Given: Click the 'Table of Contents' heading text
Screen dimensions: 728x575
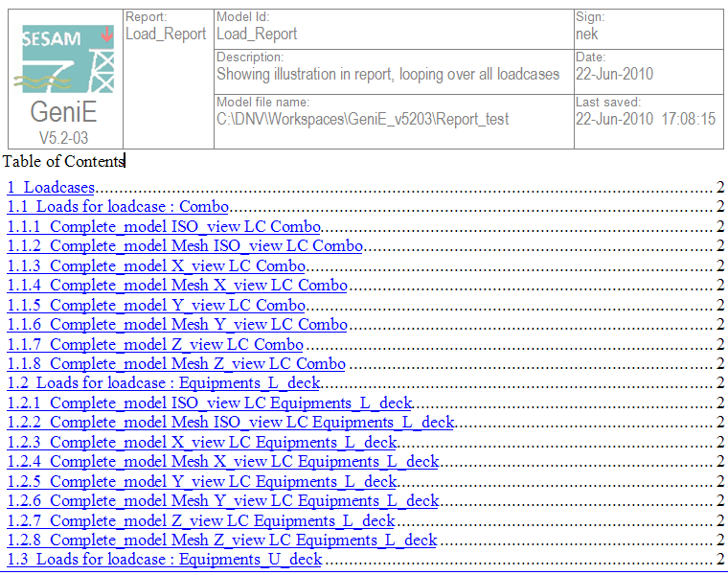Looking at the screenshot, I should 63,161.
